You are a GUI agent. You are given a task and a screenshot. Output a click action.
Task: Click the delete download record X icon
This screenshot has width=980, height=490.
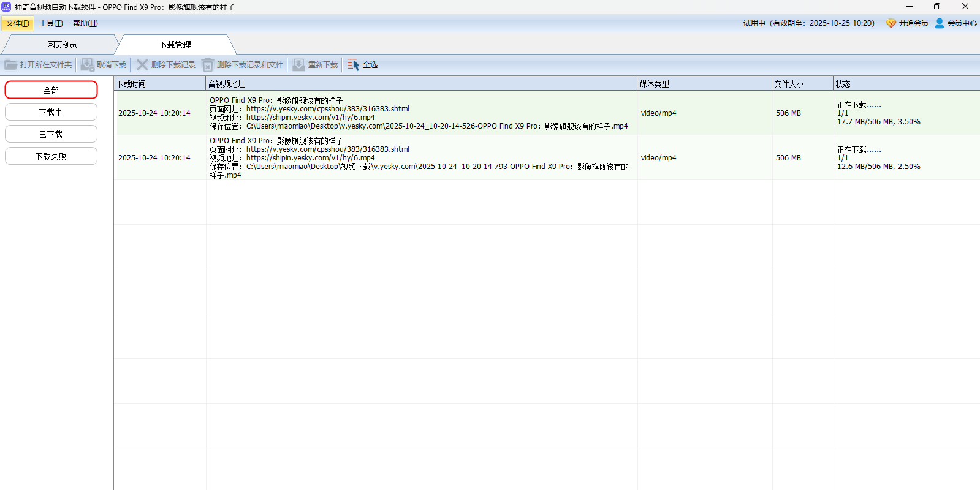click(142, 65)
